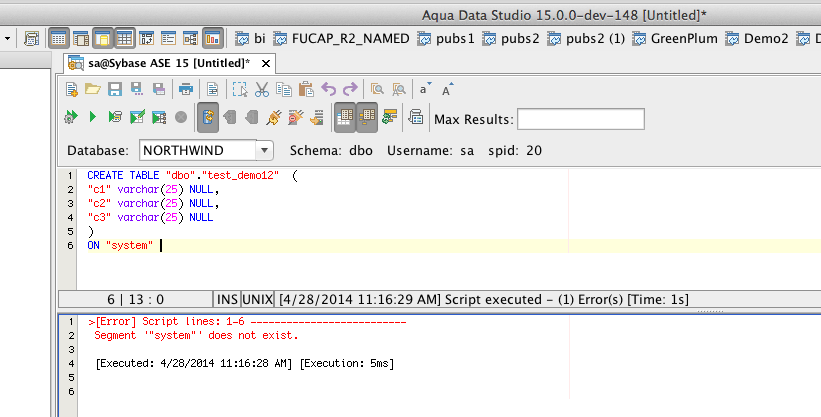The height and width of the screenshot is (417, 821).
Task: Toggle the yellow database view toolbar button
Action: (x=103, y=38)
